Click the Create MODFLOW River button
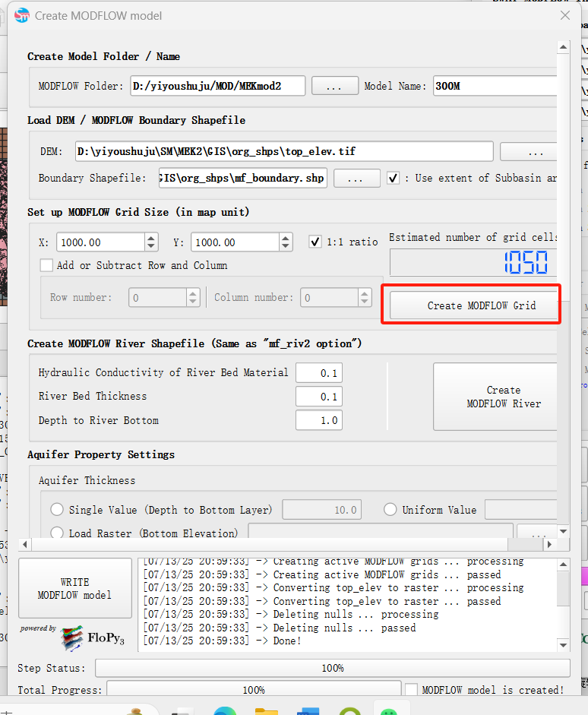Image resolution: width=588 pixels, height=715 pixels. pos(495,397)
